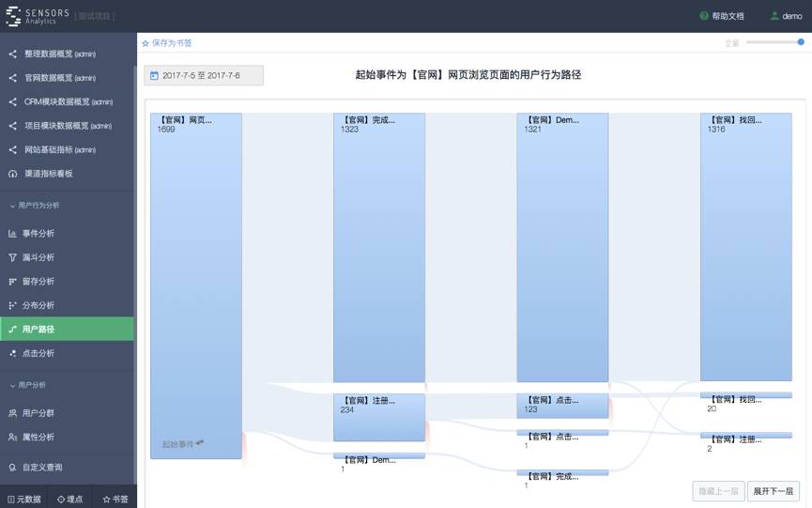Screen dimensions: 812x508
Task: Collapse the 用户行为分析 section
Action: [x=34, y=206]
